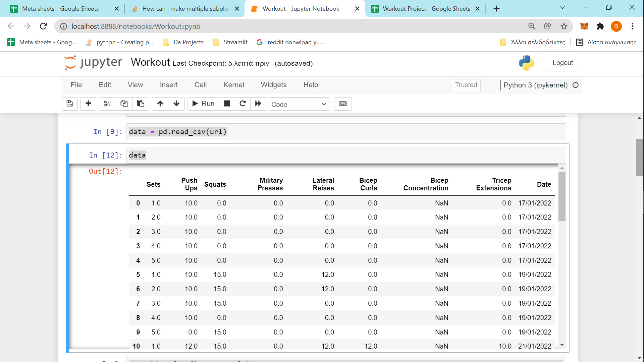Open the cell type Code dropdown
Image resolution: width=644 pixels, height=362 pixels.
pyautogui.click(x=299, y=104)
